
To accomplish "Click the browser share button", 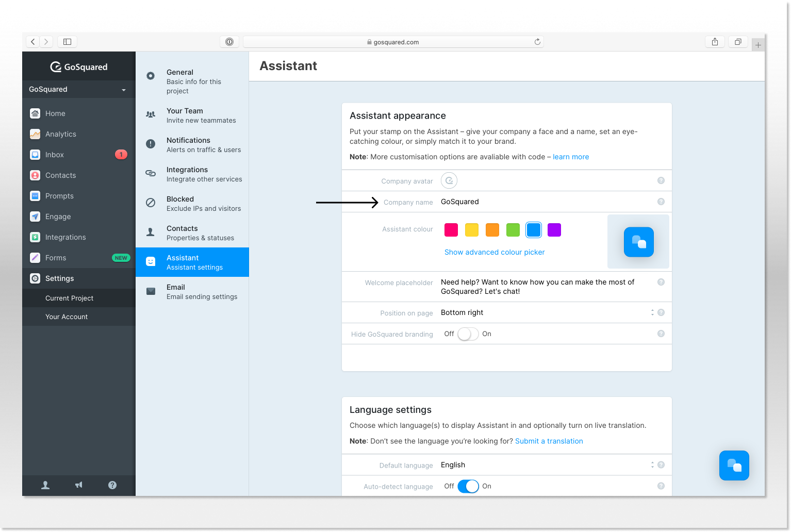I will (x=715, y=42).
